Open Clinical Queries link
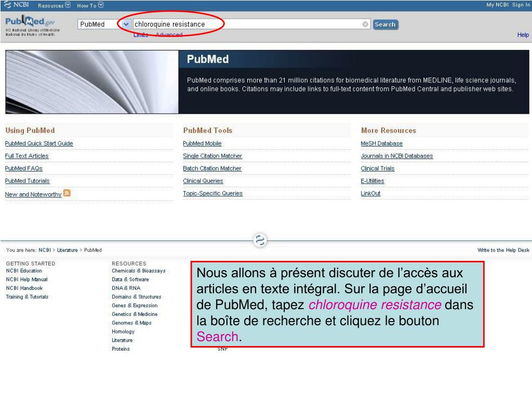This screenshot has width=532, height=399. point(203,181)
